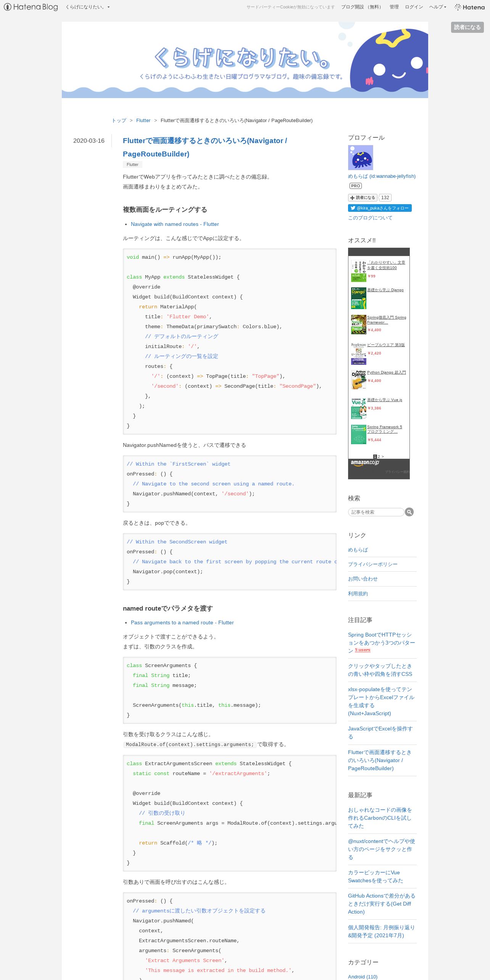Click ログイン in the header
Image resolution: width=490 pixels, height=980 pixels.
[414, 7]
